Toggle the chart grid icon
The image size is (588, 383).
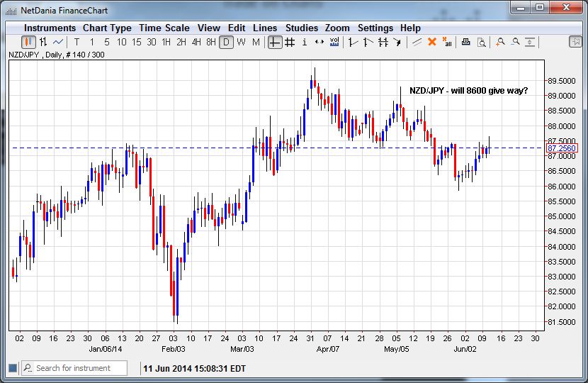[290, 42]
